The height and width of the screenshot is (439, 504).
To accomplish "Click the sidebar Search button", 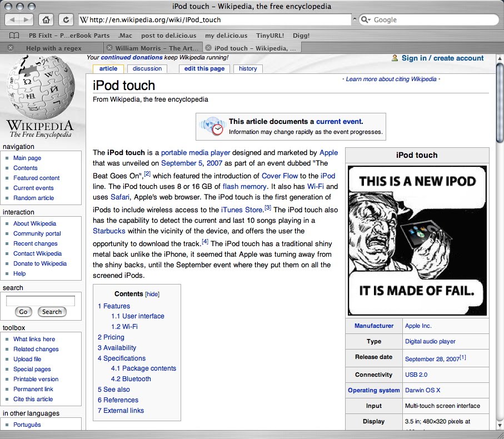I will [52, 312].
